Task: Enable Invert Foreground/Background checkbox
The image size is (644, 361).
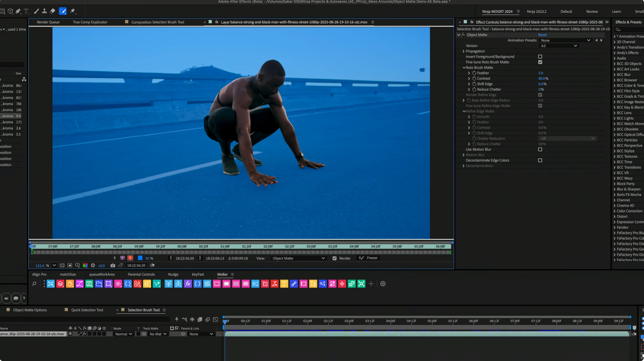Action: pyautogui.click(x=540, y=57)
